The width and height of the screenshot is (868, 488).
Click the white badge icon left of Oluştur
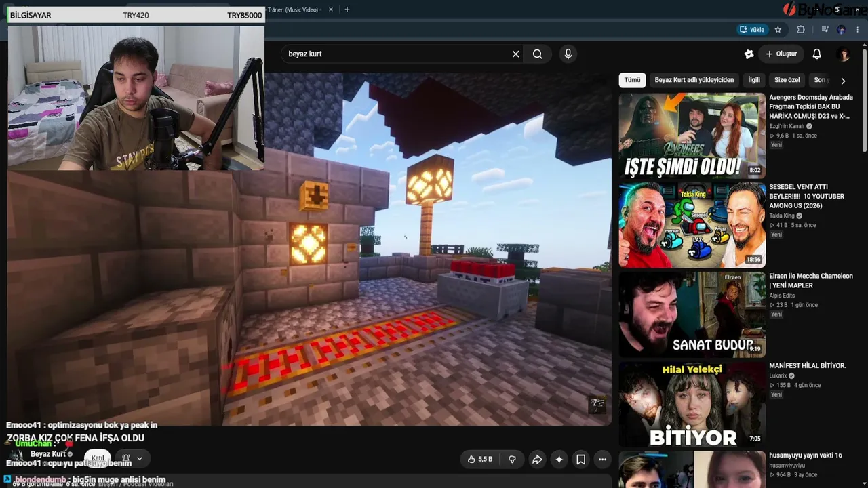[x=749, y=54]
